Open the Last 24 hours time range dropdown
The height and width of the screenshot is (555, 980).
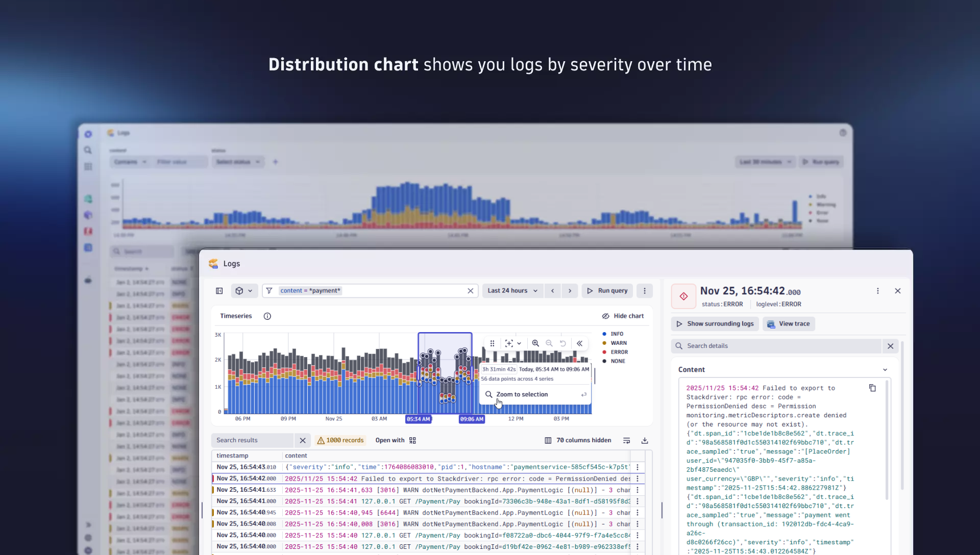[512, 290]
